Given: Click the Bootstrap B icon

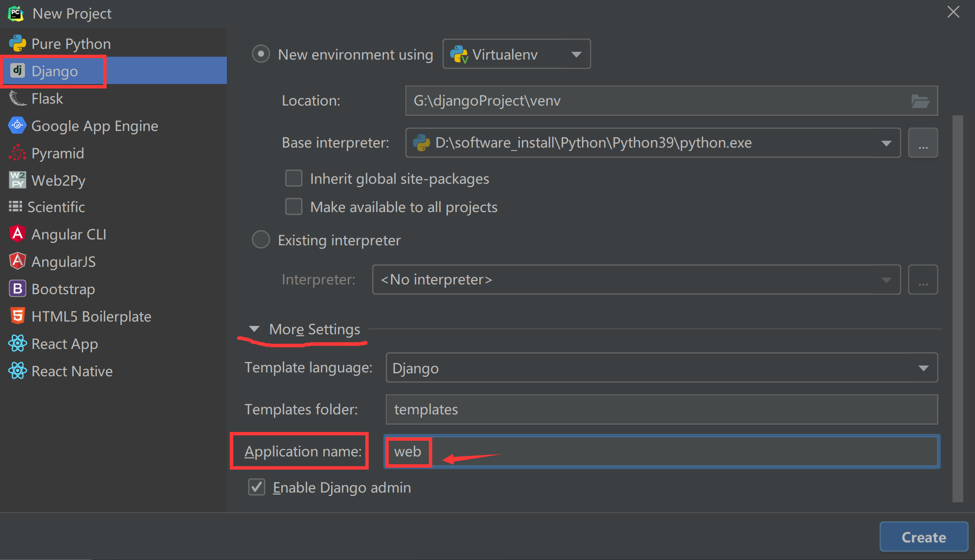Looking at the screenshot, I should click(x=18, y=289).
